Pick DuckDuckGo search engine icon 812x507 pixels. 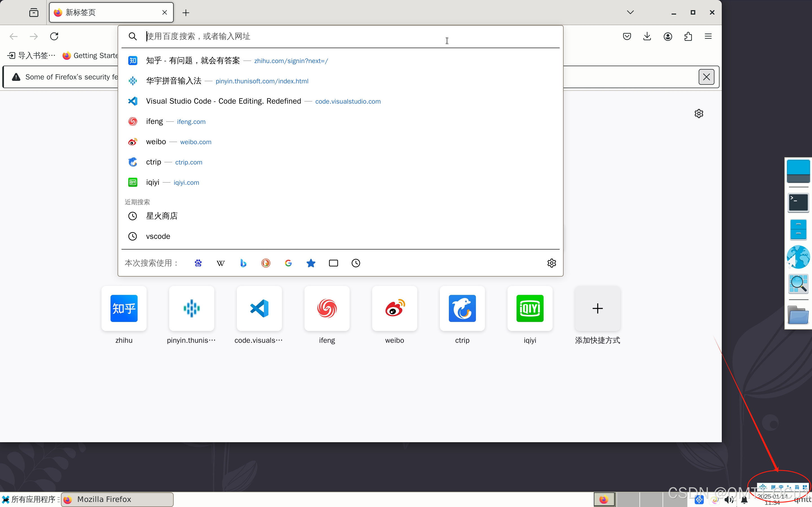point(266,263)
